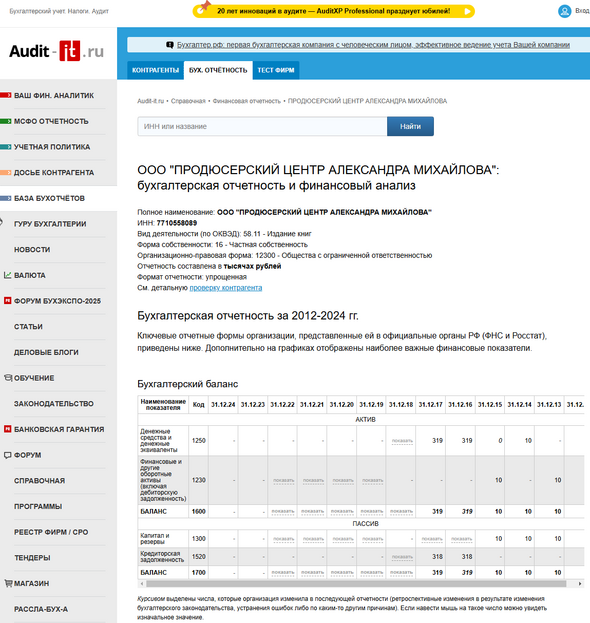Switch to the КОНТРАГЕНТЫ tab
Image resolution: width=590 pixels, height=623 pixels.
point(155,70)
